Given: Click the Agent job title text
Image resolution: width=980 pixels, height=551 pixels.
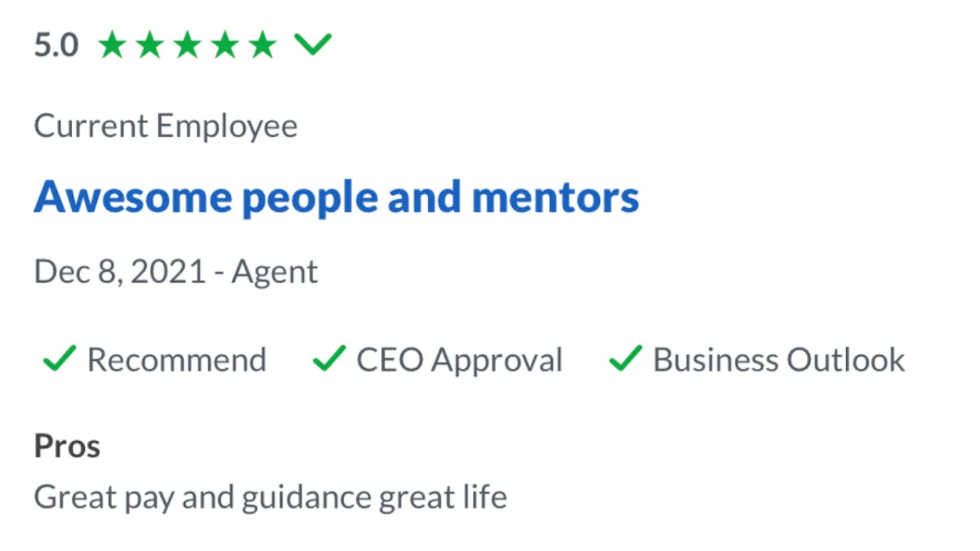Looking at the screenshot, I should [x=274, y=272].
